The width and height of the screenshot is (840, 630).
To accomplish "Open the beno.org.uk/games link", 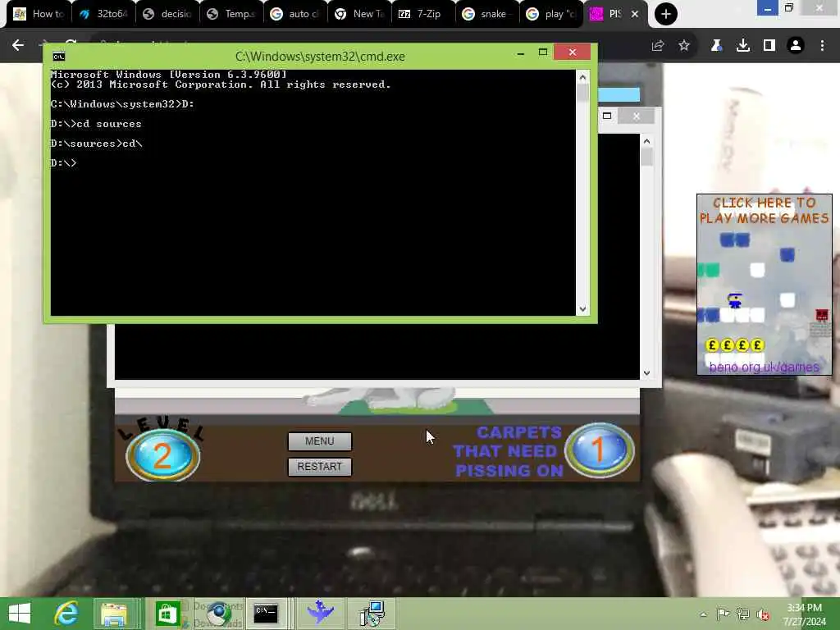I will (764, 367).
